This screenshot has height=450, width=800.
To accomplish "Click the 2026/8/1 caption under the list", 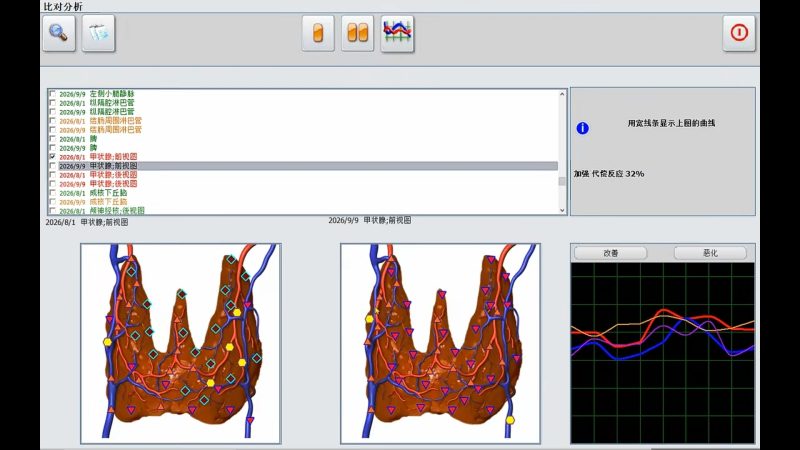I will (87, 222).
